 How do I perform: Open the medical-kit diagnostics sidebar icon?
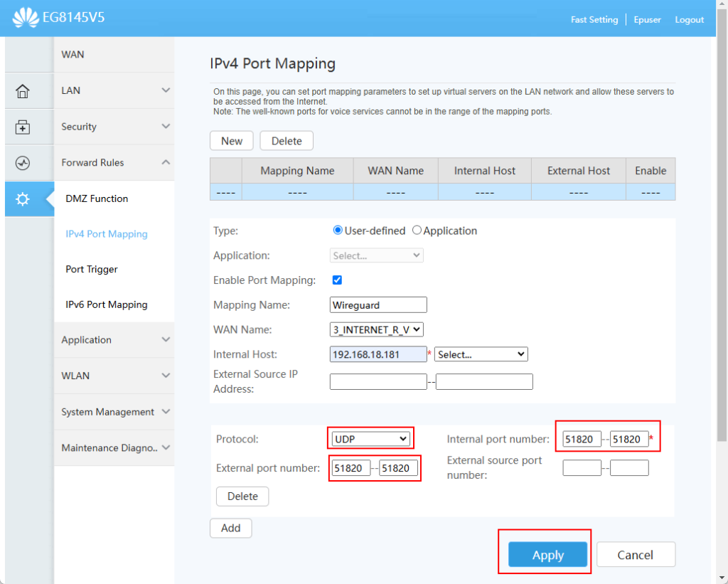(23, 127)
